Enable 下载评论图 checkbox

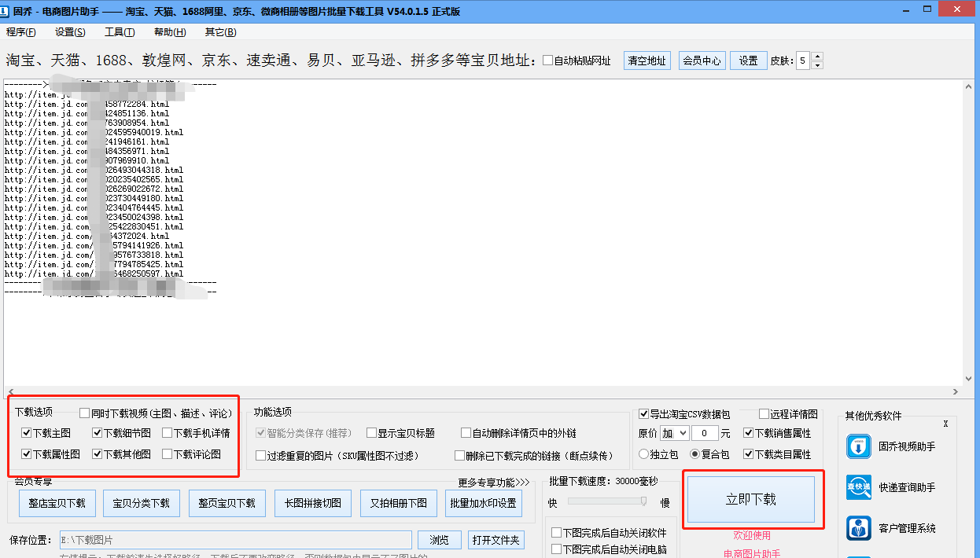tap(167, 454)
